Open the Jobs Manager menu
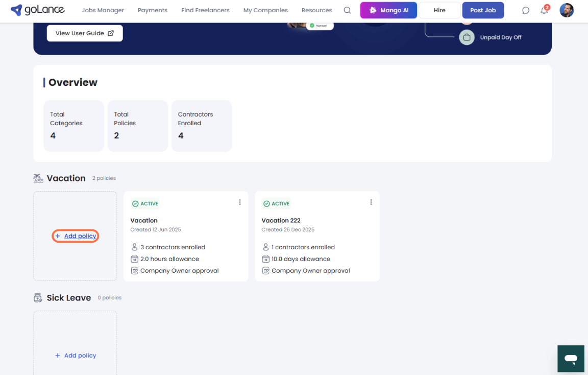Screen dimensions: 588x375 pyautogui.click(x=103, y=10)
